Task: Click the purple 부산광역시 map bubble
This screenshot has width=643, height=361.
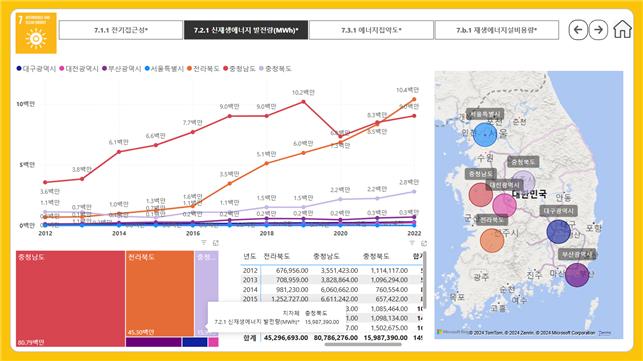Action: coord(577,274)
